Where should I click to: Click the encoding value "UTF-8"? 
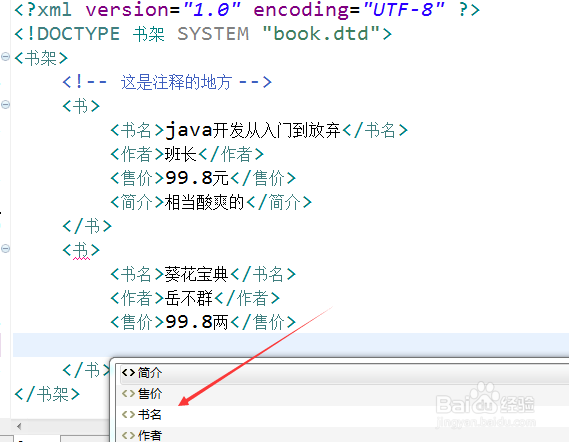pos(404,10)
